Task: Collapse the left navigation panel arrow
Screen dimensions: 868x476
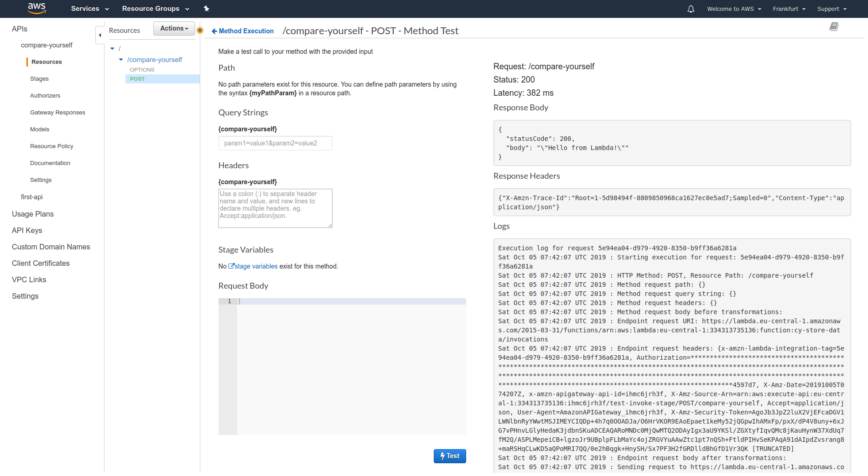Action: (100, 35)
